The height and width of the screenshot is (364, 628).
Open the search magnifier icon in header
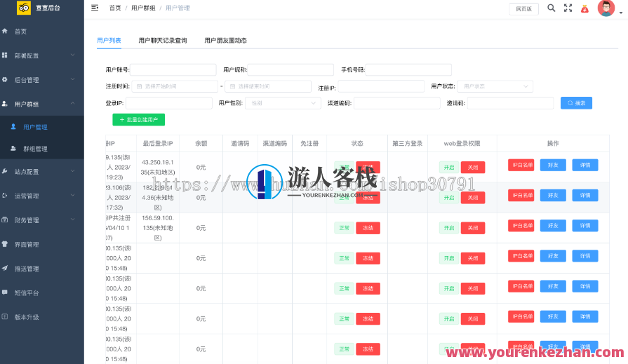[x=552, y=8]
